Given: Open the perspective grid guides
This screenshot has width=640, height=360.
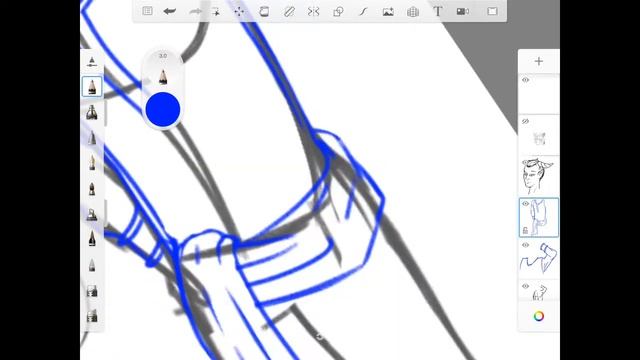Looking at the screenshot, I should click(413, 11).
